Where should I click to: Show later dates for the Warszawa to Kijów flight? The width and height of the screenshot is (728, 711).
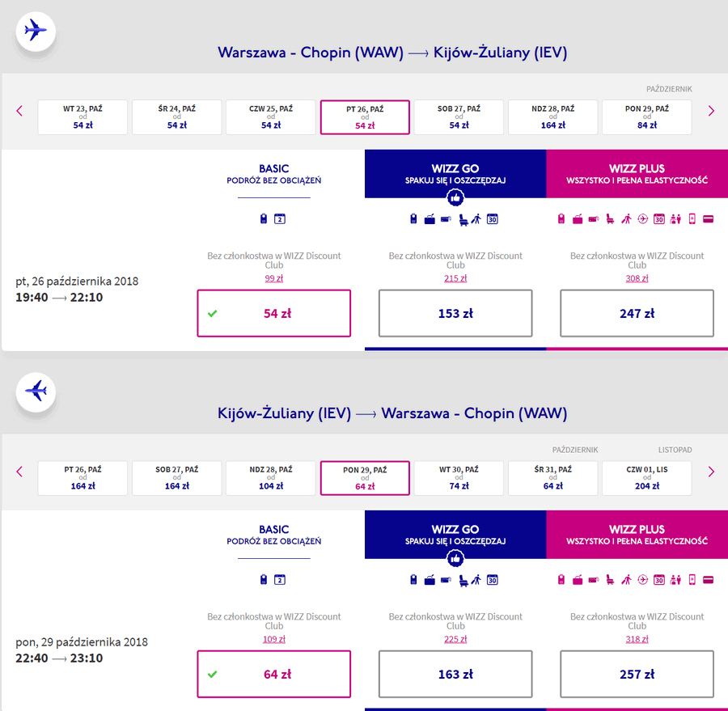pos(711,111)
